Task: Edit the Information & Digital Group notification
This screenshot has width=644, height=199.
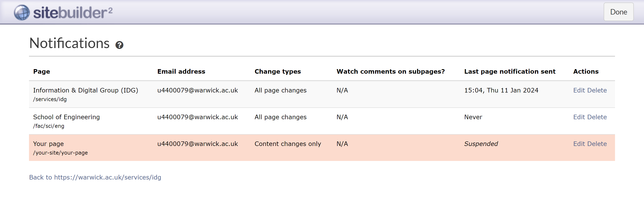Action: (x=579, y=90)
